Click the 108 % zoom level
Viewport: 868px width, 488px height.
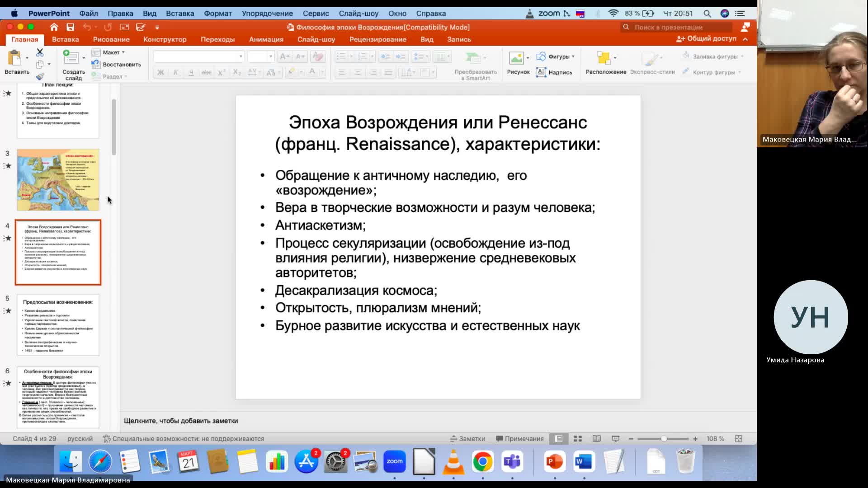[x=715, y=439]
